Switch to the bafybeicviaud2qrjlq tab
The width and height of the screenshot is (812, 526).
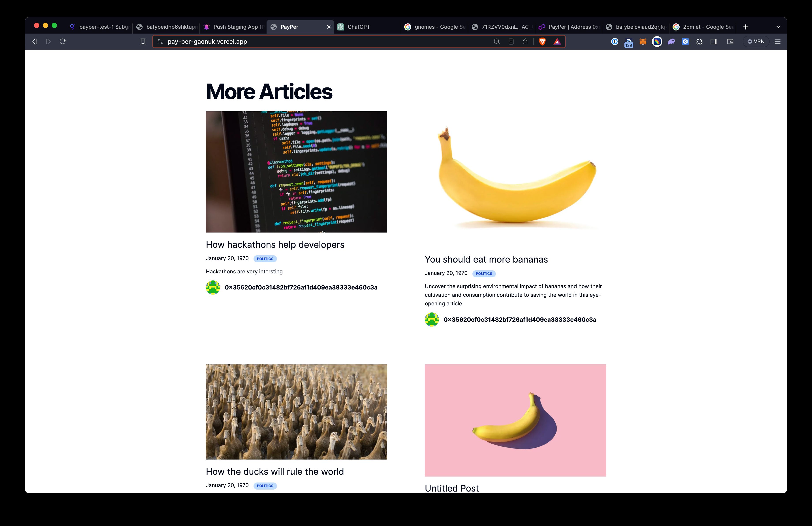(x=636, y=27)
